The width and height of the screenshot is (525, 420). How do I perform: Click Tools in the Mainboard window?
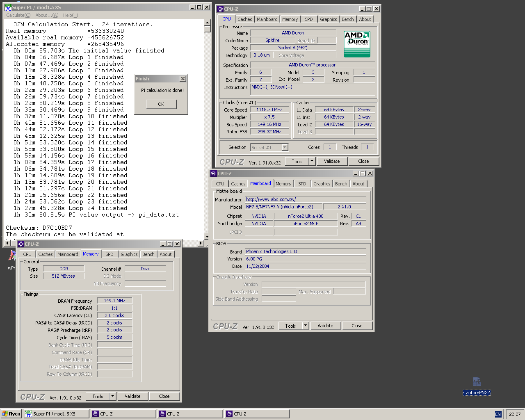(290, 326)
